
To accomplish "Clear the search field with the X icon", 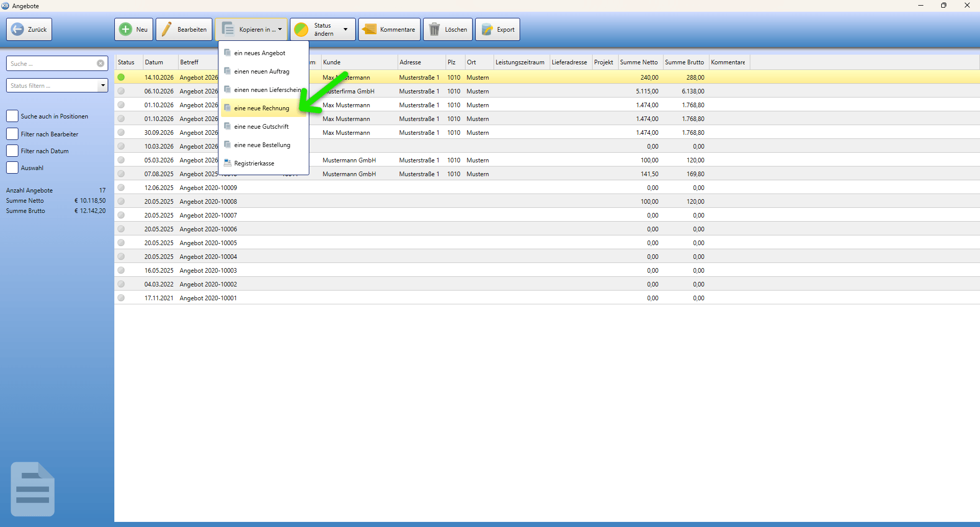I will tap(101, 63).
